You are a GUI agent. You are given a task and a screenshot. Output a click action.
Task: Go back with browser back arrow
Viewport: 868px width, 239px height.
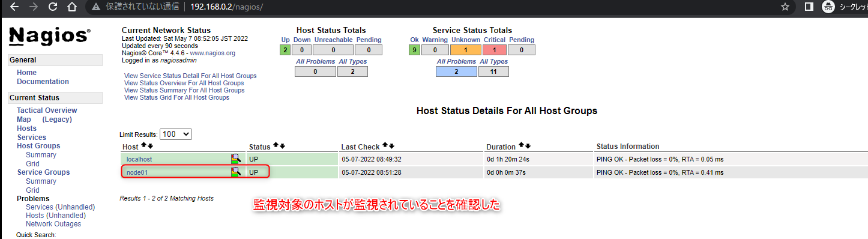(x=14, y=7)
